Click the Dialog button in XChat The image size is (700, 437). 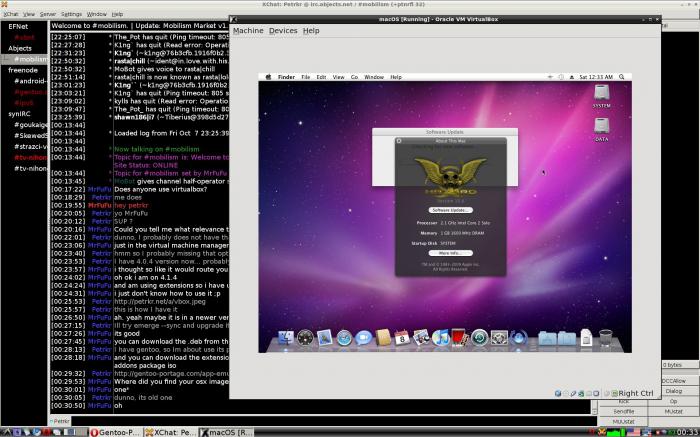click(x=673, y=391)
